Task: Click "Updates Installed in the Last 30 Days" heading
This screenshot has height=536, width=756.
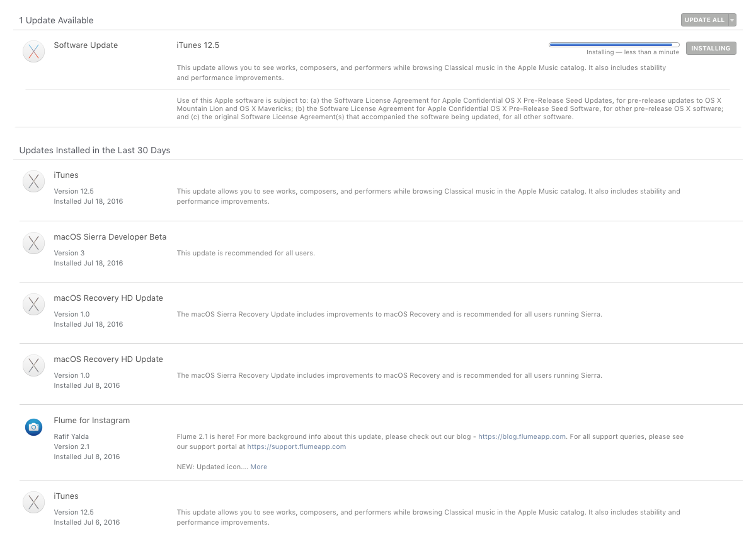Action: tap(94, 150)
